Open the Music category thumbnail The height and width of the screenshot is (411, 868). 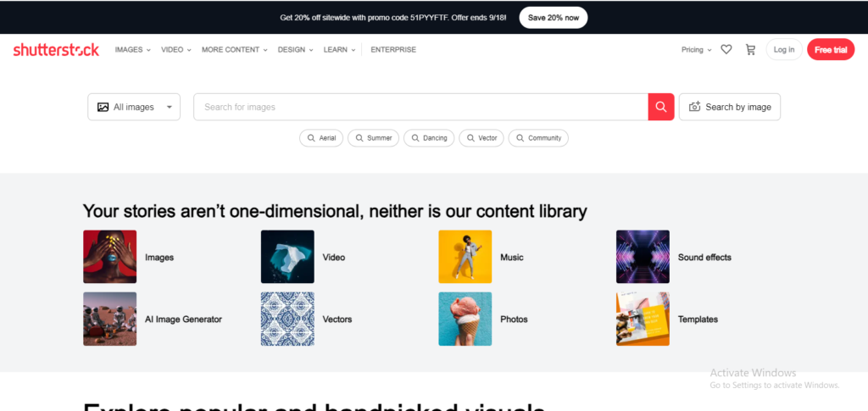[465, 257]
